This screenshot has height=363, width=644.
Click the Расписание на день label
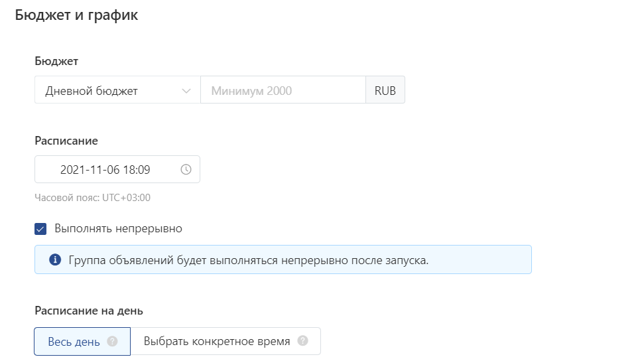89,311
